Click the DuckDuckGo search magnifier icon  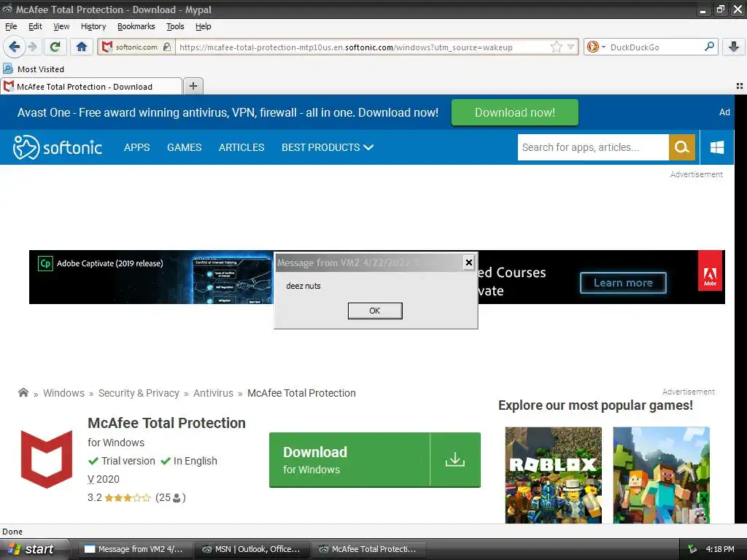tap(709, 47)
